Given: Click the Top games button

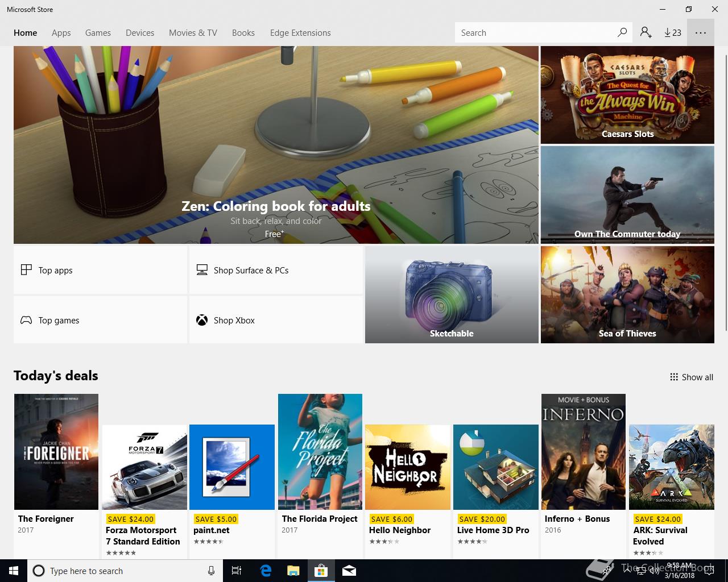Looking at the screenshot, I should [100, 320].
